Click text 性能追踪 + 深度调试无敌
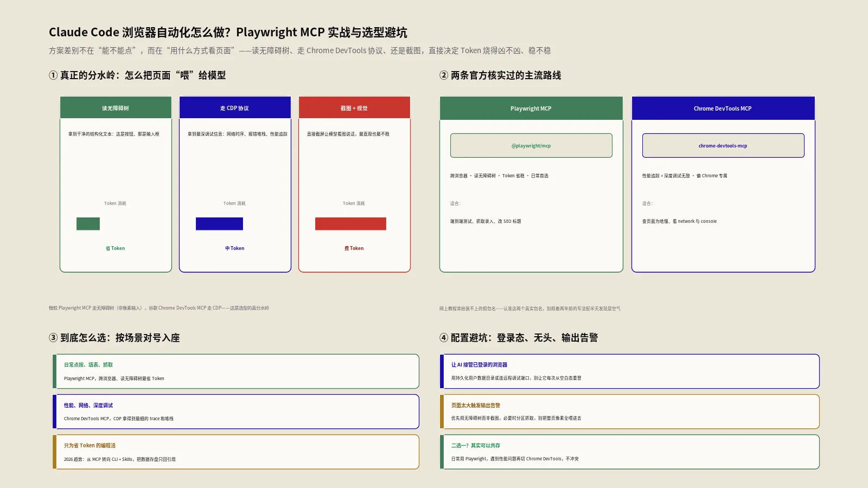This screenshot has height=488, width=868. (685, 176)
